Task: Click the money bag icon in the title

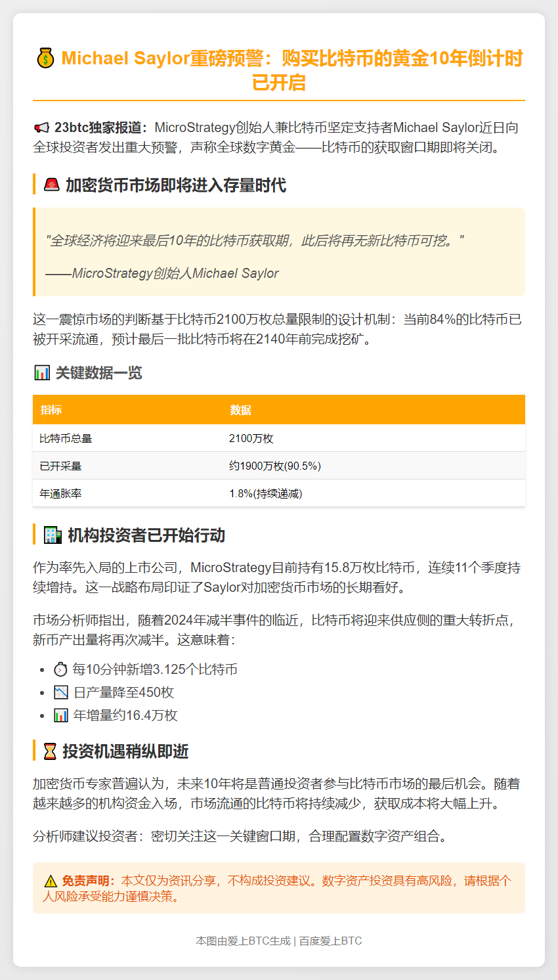Action: (44, 57)
